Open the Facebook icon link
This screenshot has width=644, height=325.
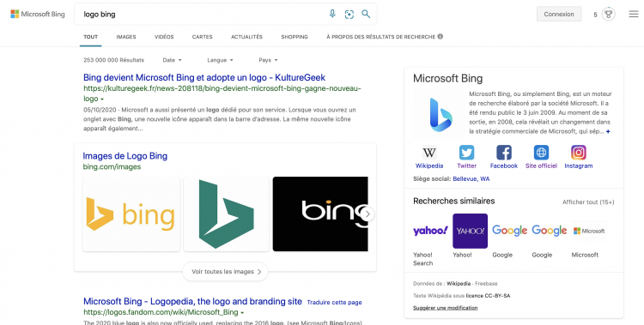(x=504, y=153)
